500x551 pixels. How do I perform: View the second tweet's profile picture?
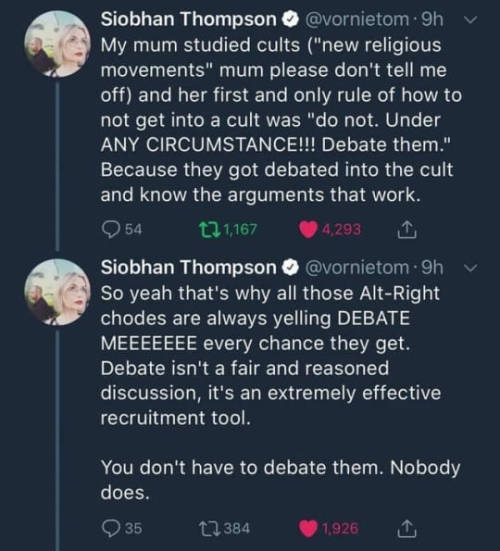tap(57, 292)
